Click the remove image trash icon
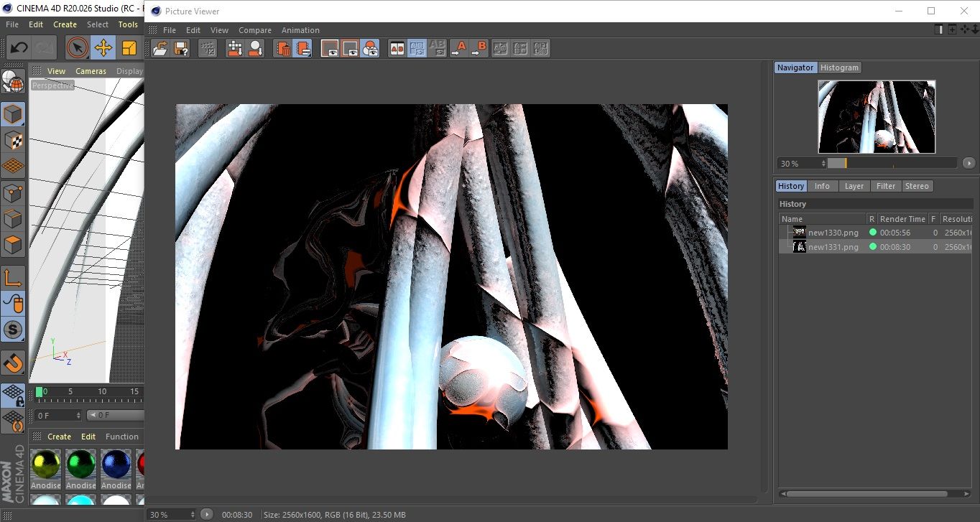 (x=283, y=48)
